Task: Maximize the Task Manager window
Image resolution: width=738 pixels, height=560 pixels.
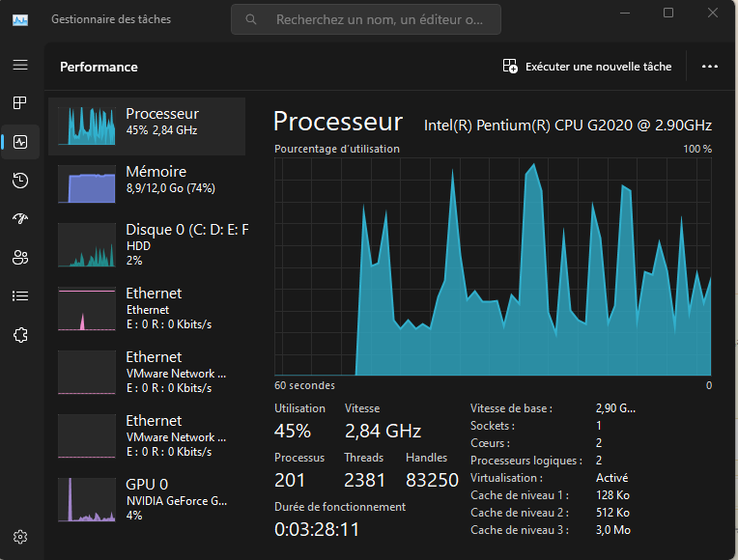Action: tap(668, 13)
